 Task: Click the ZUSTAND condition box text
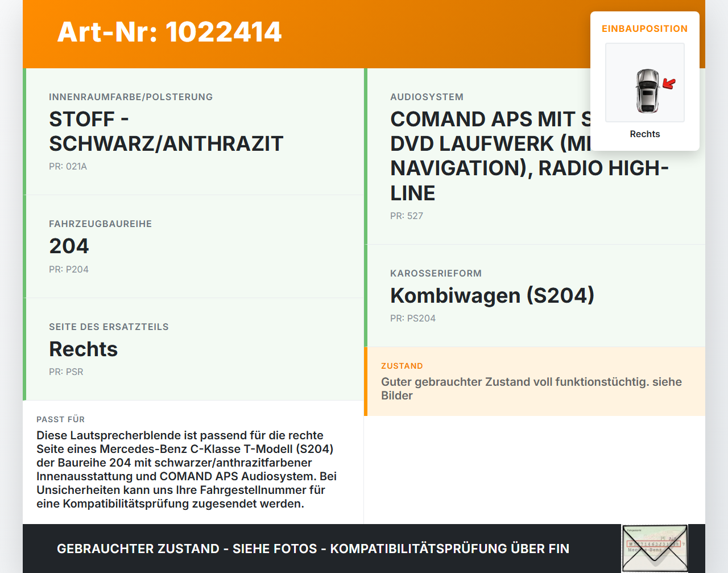click(531, 389)
